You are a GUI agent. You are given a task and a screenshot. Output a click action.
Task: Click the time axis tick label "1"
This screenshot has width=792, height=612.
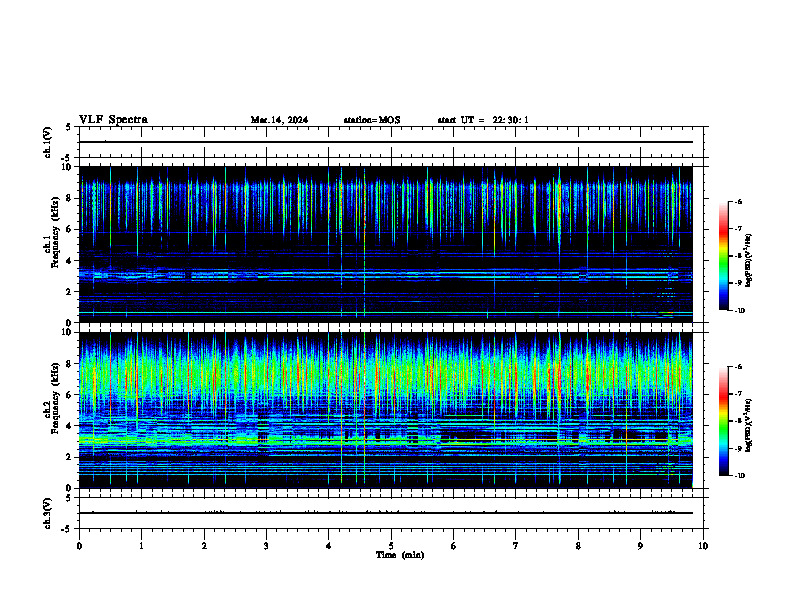[x=141, y=546]
